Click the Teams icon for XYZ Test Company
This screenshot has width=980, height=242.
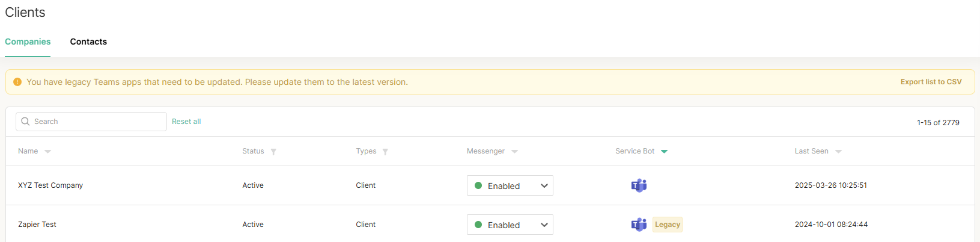pos(639,185)
